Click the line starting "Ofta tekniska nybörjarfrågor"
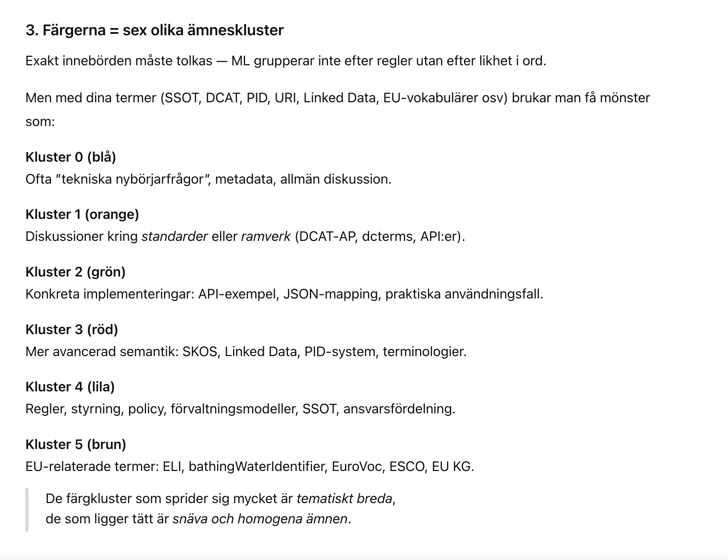The width and height of the screenshot is (728, 560). point(208,179)
